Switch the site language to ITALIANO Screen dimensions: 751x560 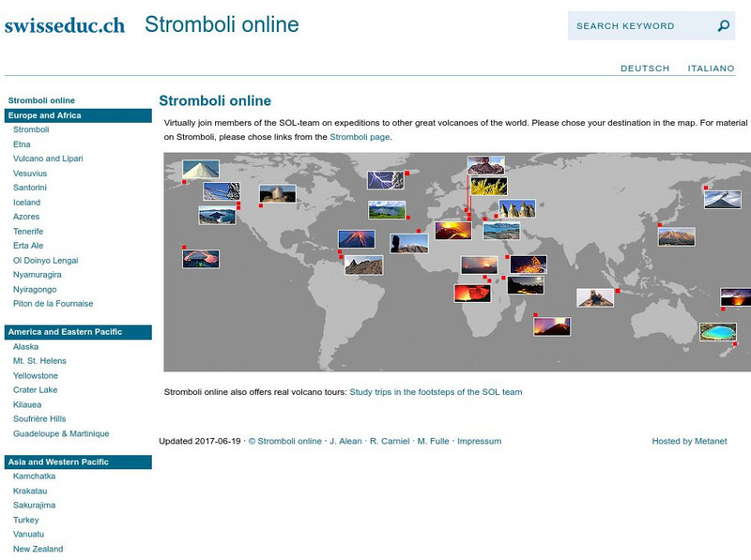(x=712, y=68)
